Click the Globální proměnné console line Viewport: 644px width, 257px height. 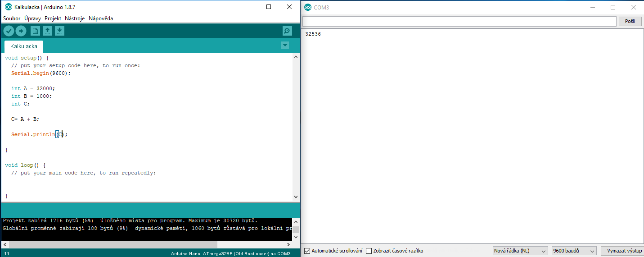click(147, 229)
